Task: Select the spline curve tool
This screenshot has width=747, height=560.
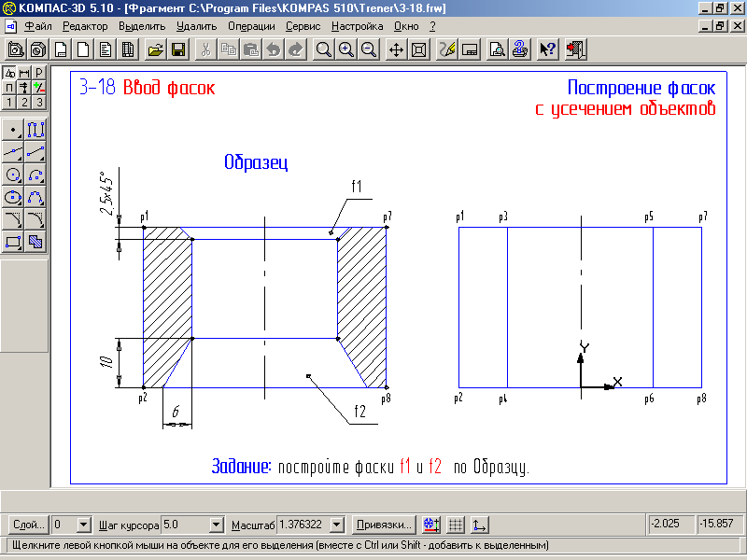Action: [x=35, y=197]
